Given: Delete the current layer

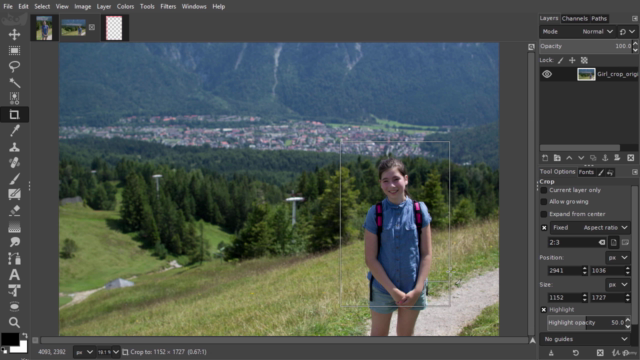Looking at the screenshot, I should [631, 158].
